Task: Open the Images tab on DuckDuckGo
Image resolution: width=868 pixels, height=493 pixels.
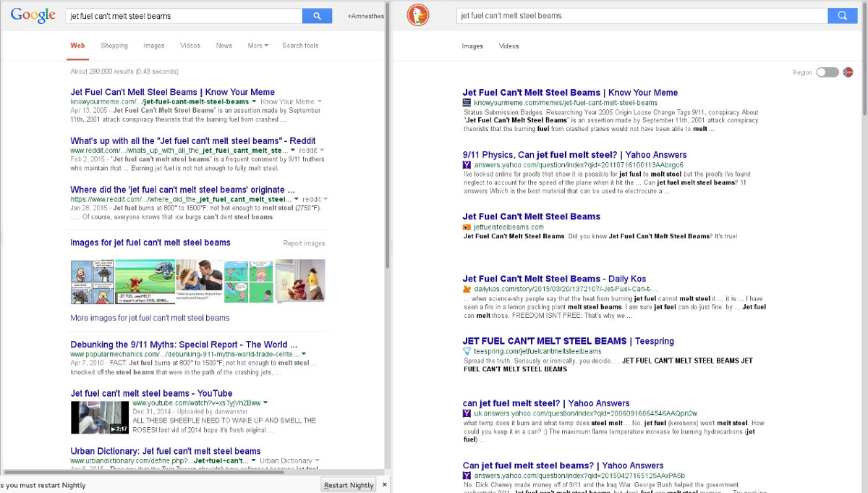Action: [x=472, y=46]
